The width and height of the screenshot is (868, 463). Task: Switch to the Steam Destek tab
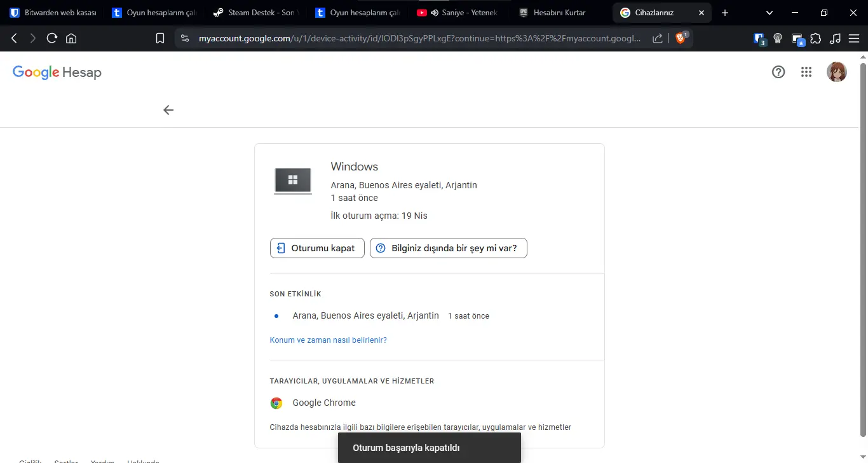coord(256,13)
